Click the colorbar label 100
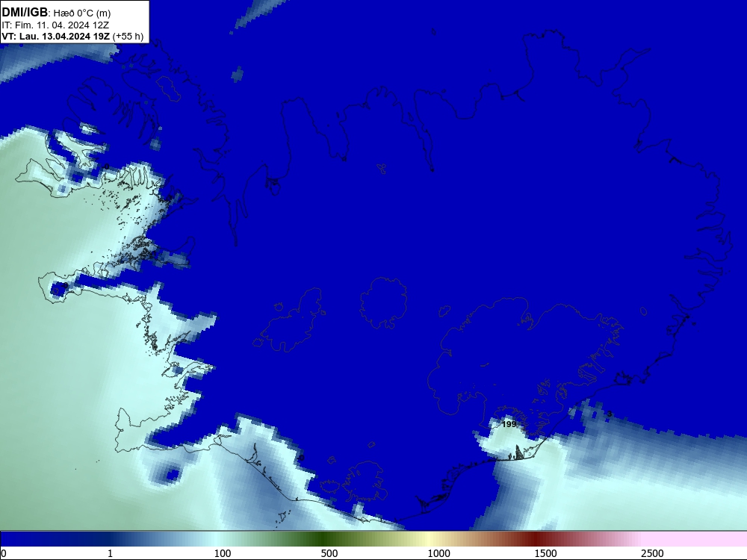747x560 pixels. point(223,553)
